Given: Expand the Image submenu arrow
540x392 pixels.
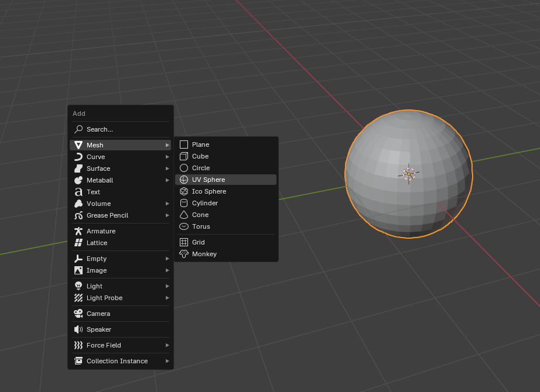Looking at the screenshot, I should tap(167, 270).
